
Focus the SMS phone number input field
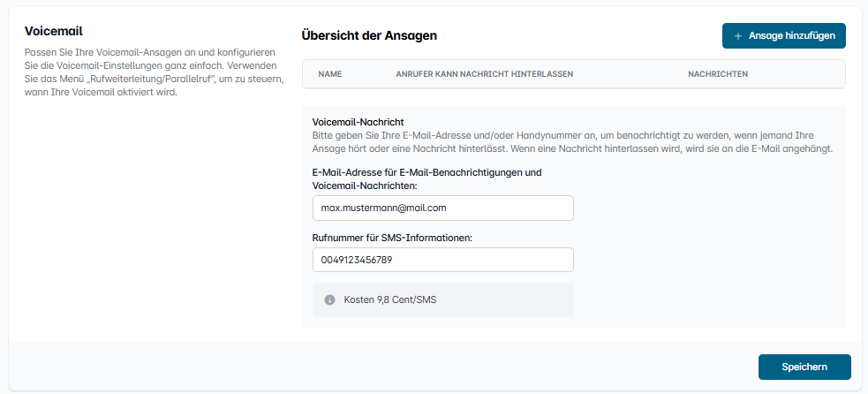443,260
